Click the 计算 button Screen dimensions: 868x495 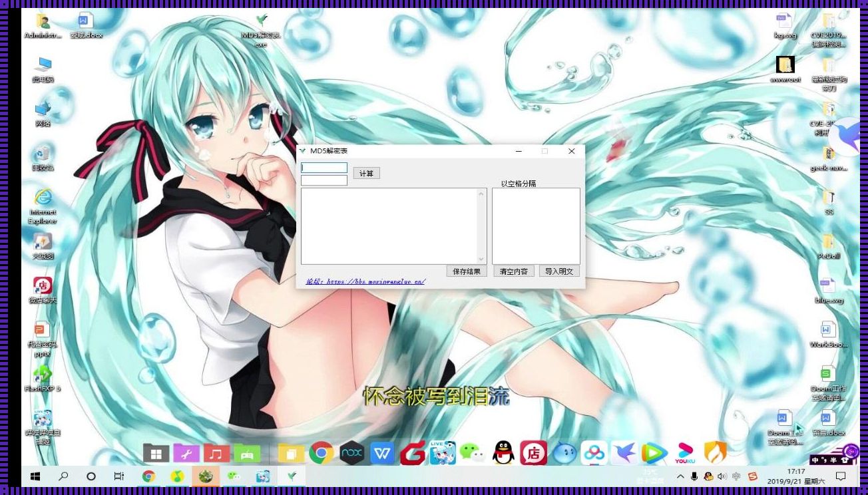366,173
